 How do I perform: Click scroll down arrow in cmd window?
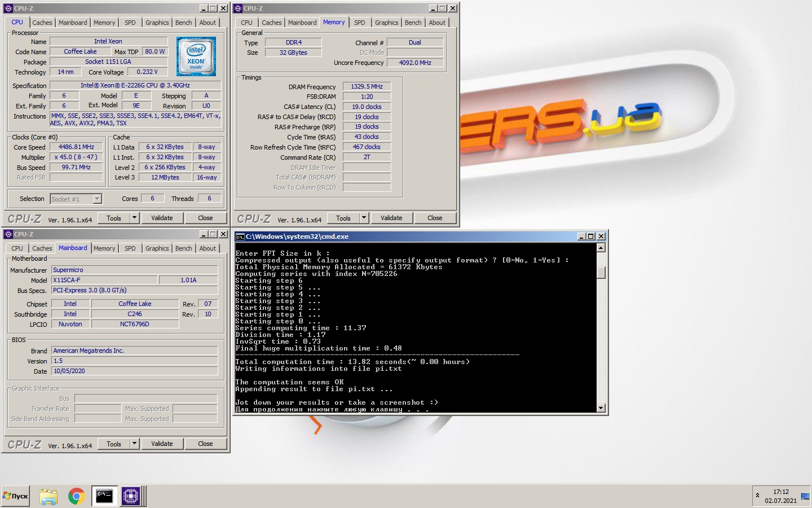(601, 408)
